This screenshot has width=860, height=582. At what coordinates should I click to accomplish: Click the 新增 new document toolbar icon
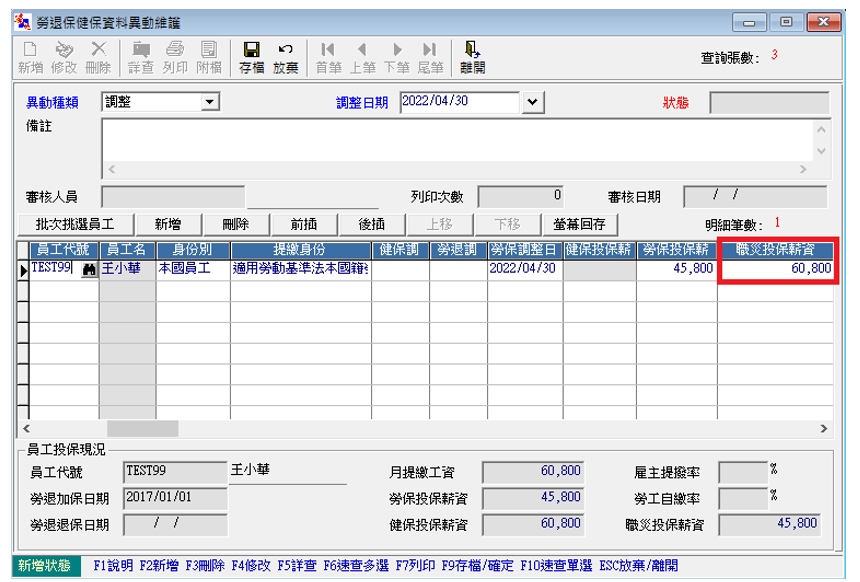pyautogui.click(x=30, y=50)
